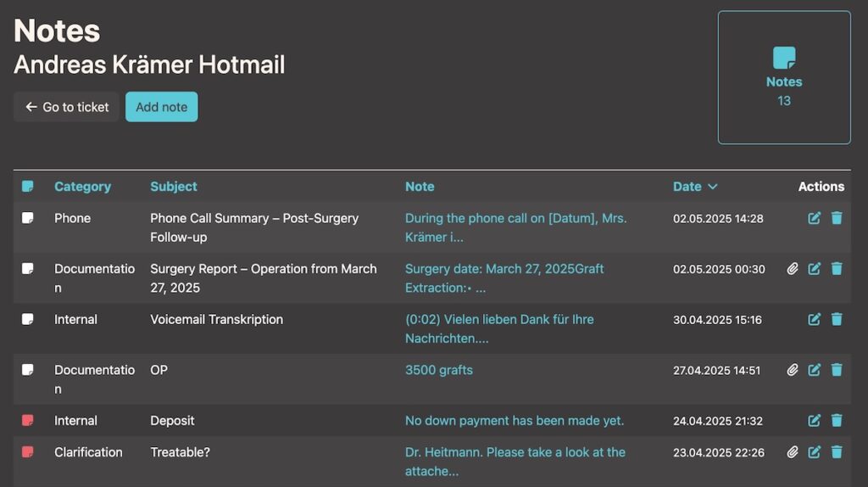
Task: Sort notes by Date column arrow
Action: click(x=713, y=187)
